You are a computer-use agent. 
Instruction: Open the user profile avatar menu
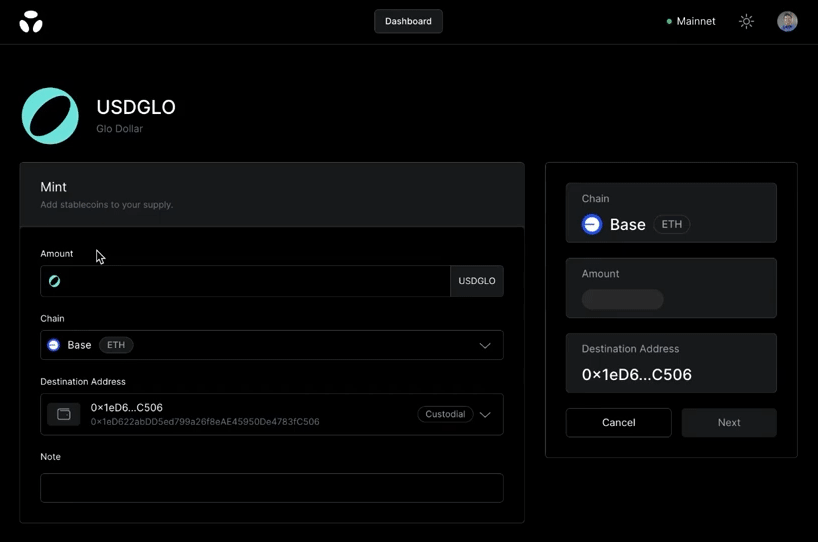point(787,21)
